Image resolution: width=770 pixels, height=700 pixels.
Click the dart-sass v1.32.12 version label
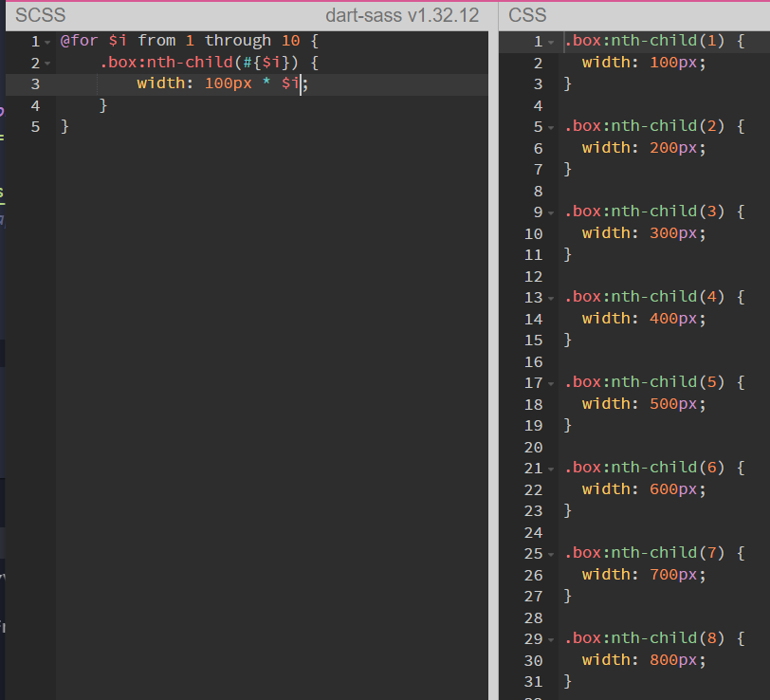pos(402,15)
